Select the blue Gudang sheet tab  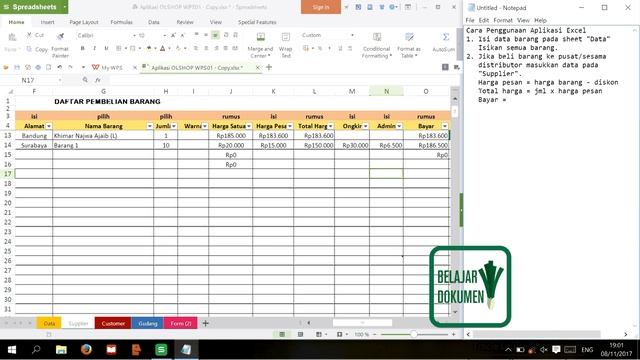[x=148, y=323]
